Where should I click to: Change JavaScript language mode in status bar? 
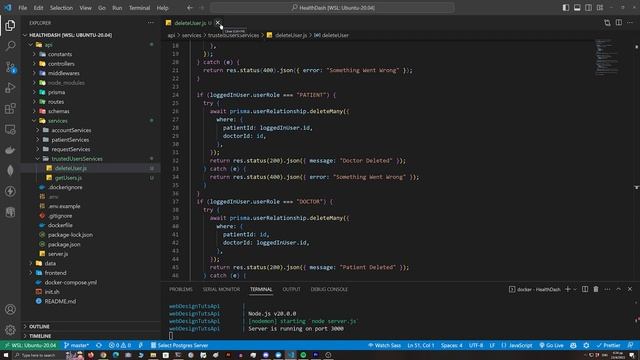click(x=520, y=345)
